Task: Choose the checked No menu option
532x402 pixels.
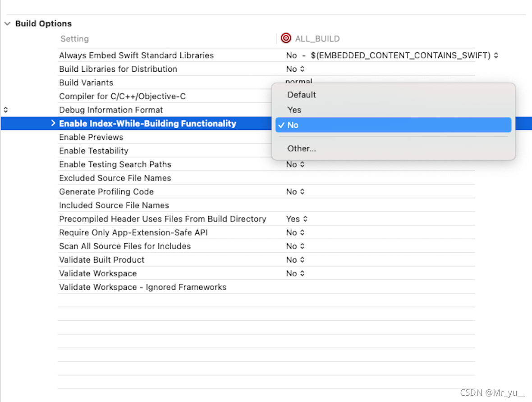Action: [x=393, y=125]
